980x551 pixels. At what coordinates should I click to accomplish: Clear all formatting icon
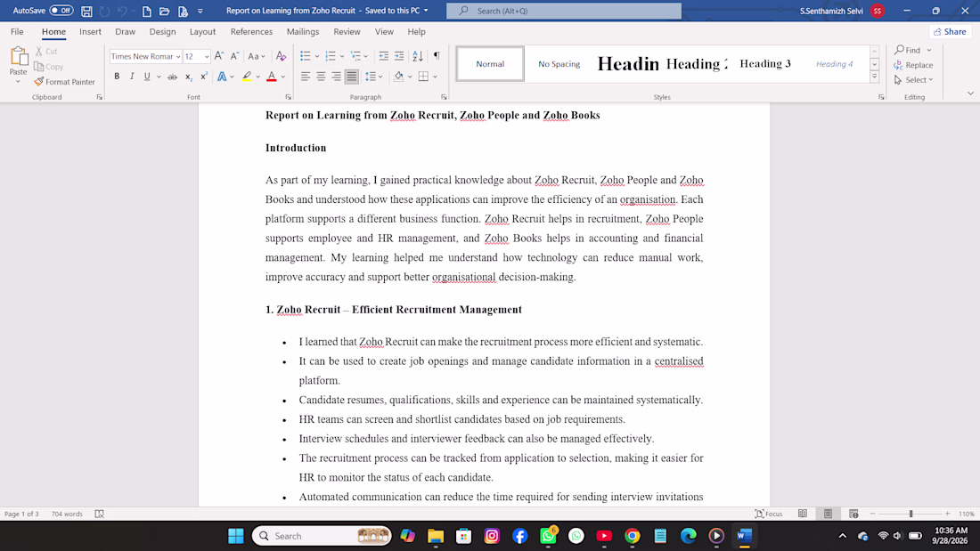click(282, 56)
